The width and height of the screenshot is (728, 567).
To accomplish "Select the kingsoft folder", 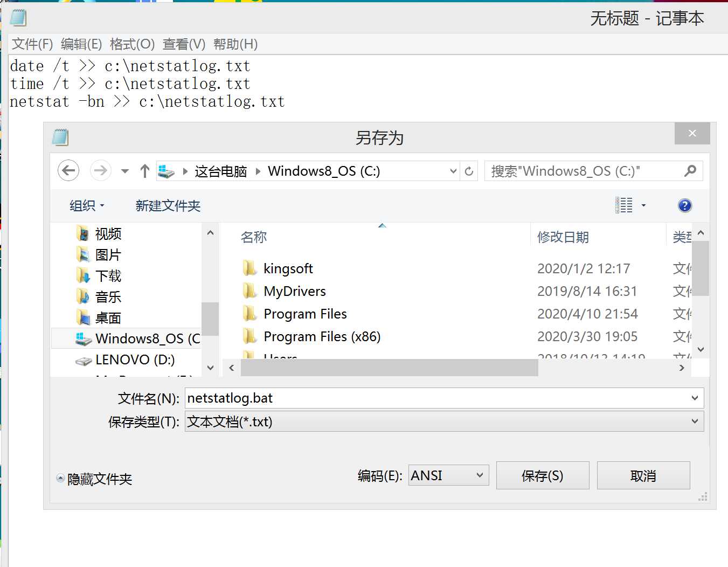I will point(288,268).
